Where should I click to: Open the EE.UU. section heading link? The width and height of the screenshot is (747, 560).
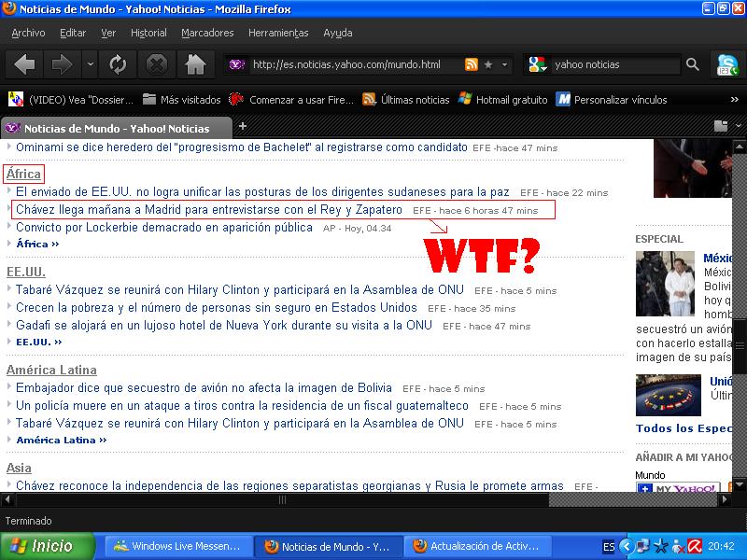tap(26, 272)
